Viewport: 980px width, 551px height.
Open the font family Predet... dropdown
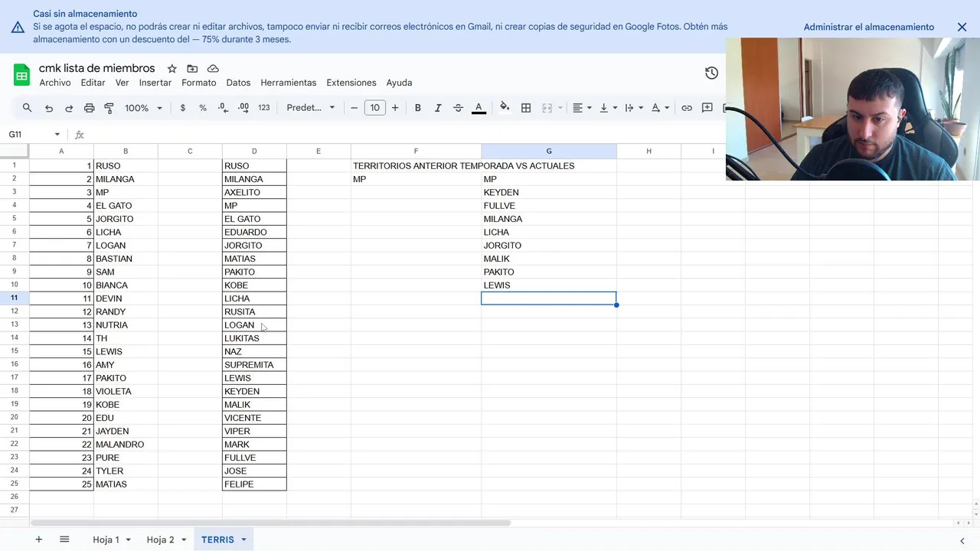click(x=311, y=108)
